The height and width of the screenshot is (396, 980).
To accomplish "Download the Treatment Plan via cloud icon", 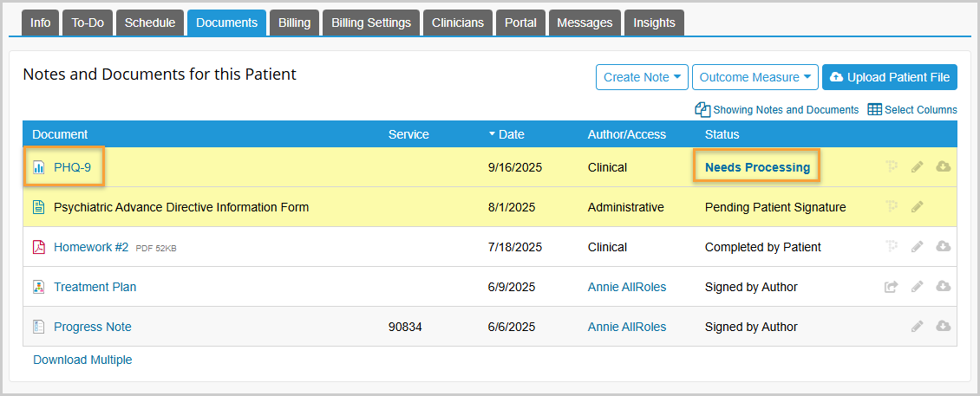I will click(x=943, y=287).
